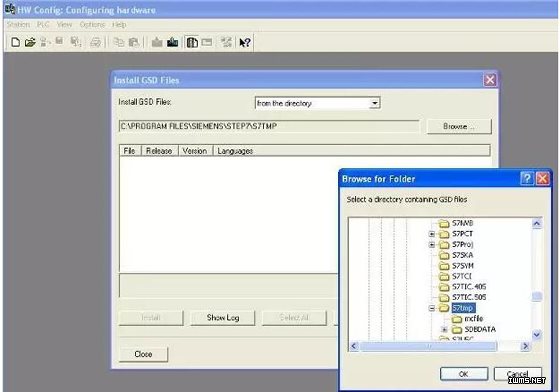This screenshot has height=392, width=560.
Task: Click the Release column header
Action: point(160,151)
